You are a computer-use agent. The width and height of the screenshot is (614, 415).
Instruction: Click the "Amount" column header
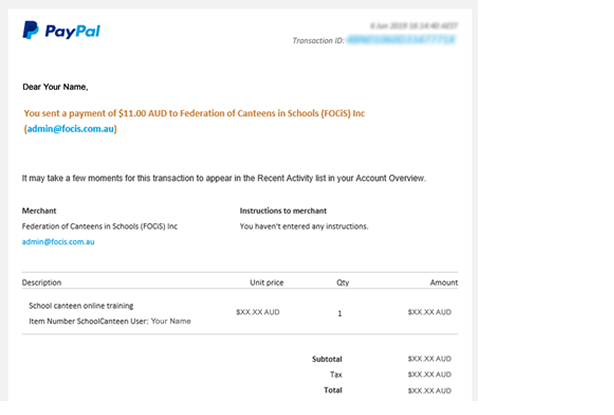[443, 283]
